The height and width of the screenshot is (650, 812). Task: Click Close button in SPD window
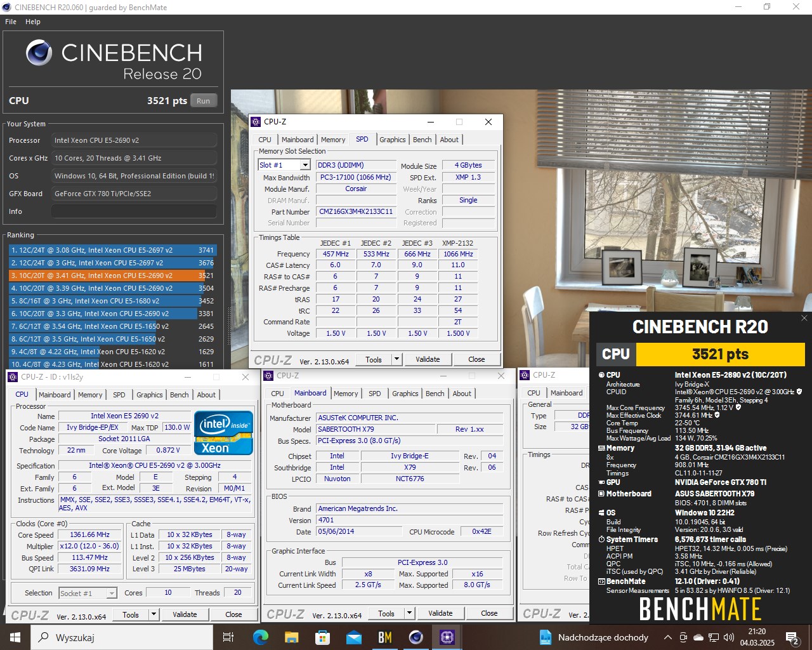[476, 359]
